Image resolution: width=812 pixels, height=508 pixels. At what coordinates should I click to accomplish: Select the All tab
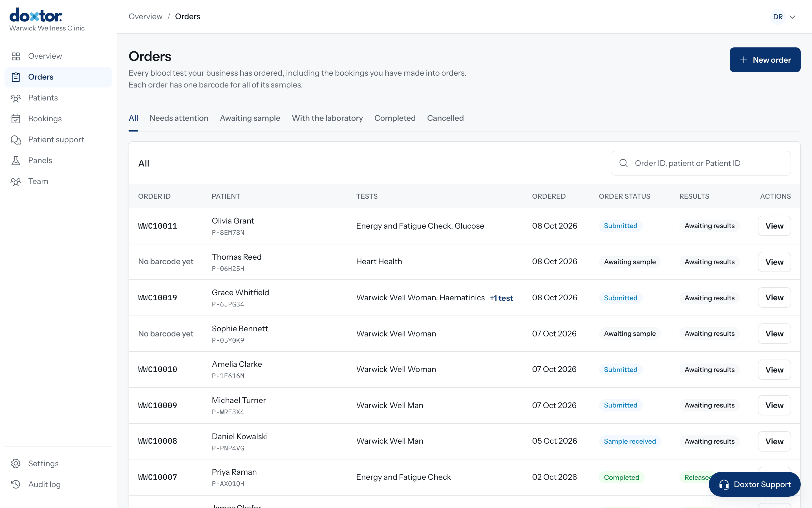point(133,118)
